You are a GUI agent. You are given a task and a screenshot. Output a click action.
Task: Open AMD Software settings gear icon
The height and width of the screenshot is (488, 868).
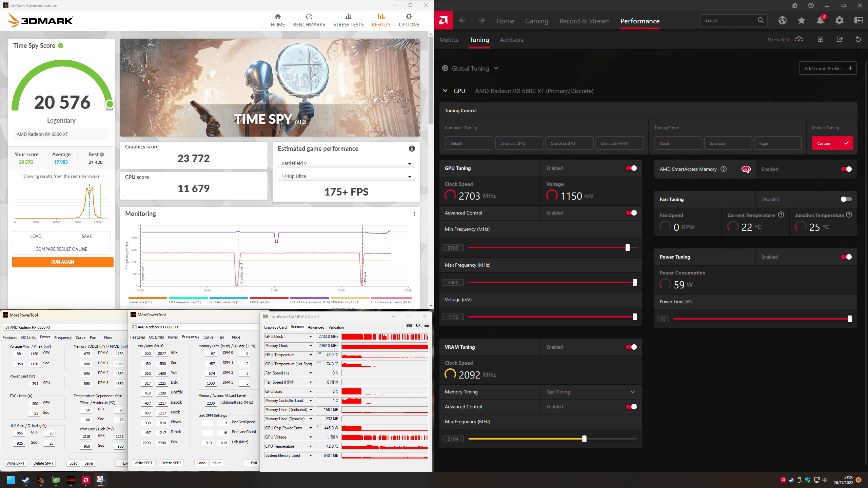click(839, 21)
